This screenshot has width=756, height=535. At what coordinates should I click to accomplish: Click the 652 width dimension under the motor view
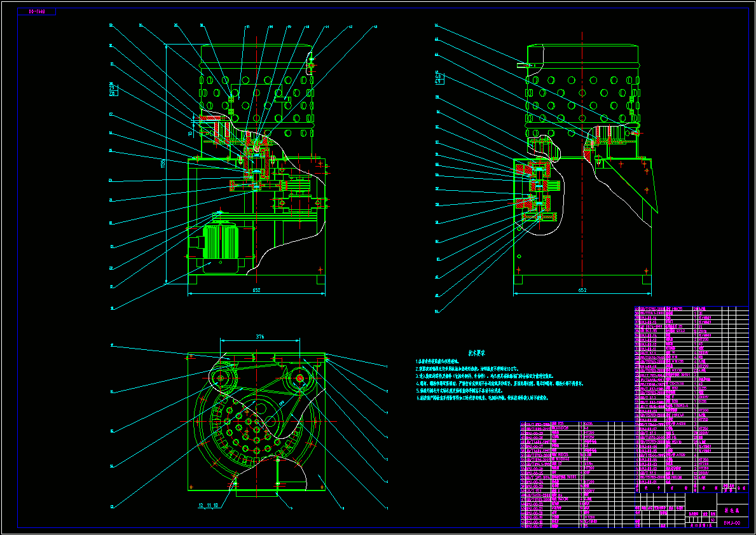256,291
